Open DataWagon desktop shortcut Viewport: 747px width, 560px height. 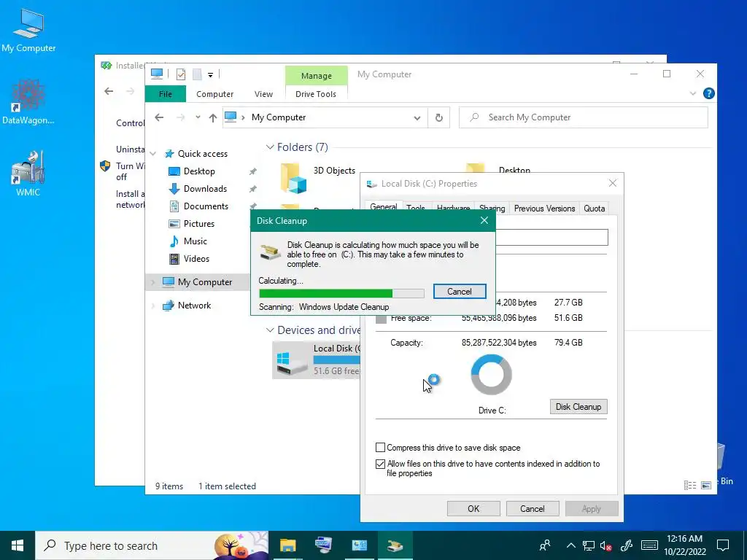click(28, 102)
